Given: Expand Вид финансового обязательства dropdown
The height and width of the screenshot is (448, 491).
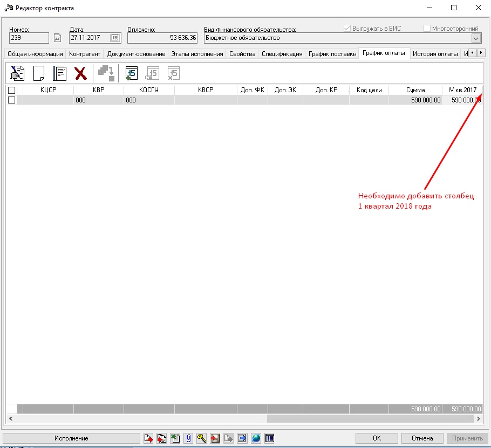Looking at the screenshot, I should tap(476, 38).
